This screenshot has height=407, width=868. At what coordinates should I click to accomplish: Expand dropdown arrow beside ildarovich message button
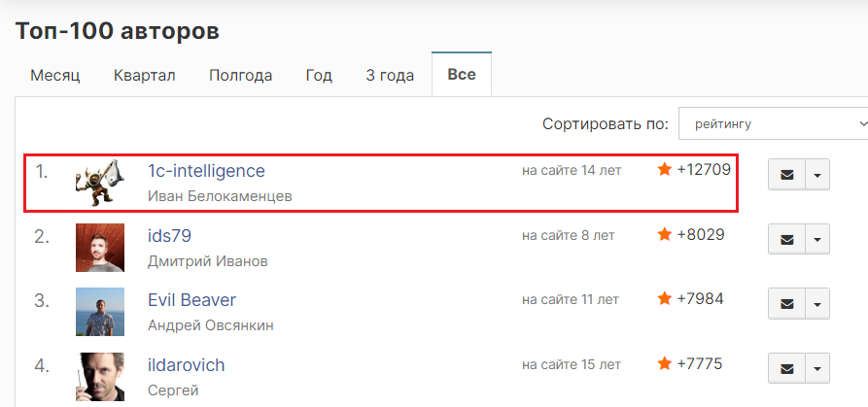[817, 368]
